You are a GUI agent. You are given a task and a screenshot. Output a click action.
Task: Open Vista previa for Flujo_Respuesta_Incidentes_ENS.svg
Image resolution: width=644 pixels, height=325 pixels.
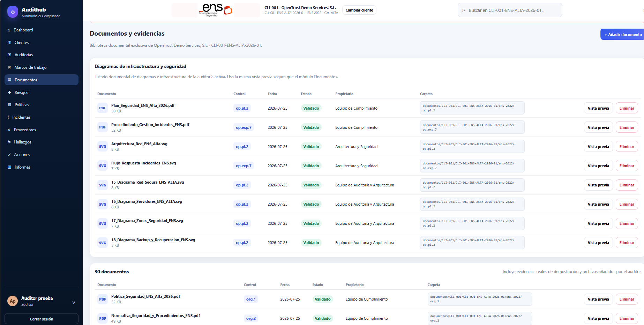[x=598, y=166]
